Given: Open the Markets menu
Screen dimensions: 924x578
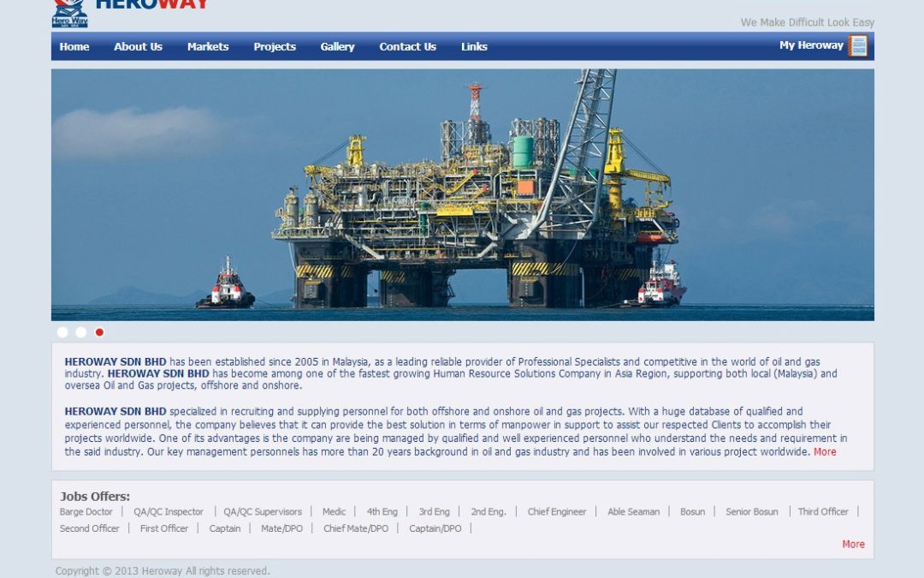Looking at the screenshot, I should tap(208, 46).
